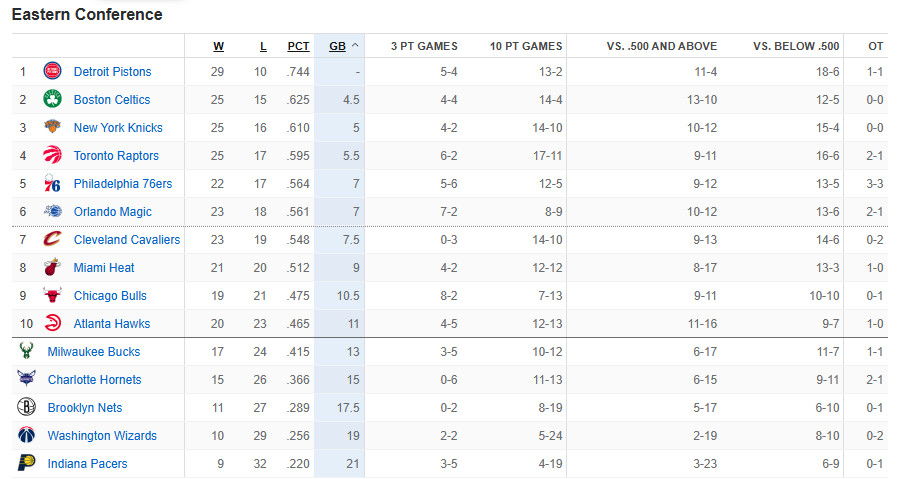The image size is (900, 479).
Task: Sort table by PCT column header
Action: pyautogui.click(x=298, y=46)
